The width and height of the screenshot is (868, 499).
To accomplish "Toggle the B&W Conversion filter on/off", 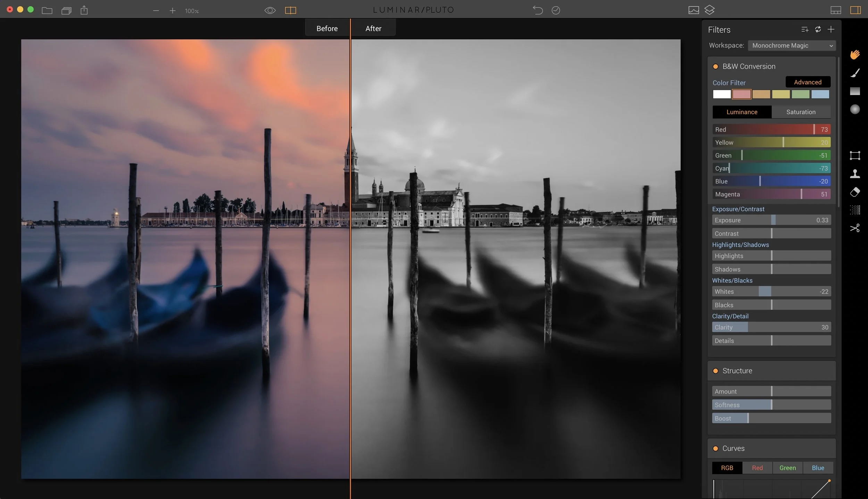I will tap(716, 67).
